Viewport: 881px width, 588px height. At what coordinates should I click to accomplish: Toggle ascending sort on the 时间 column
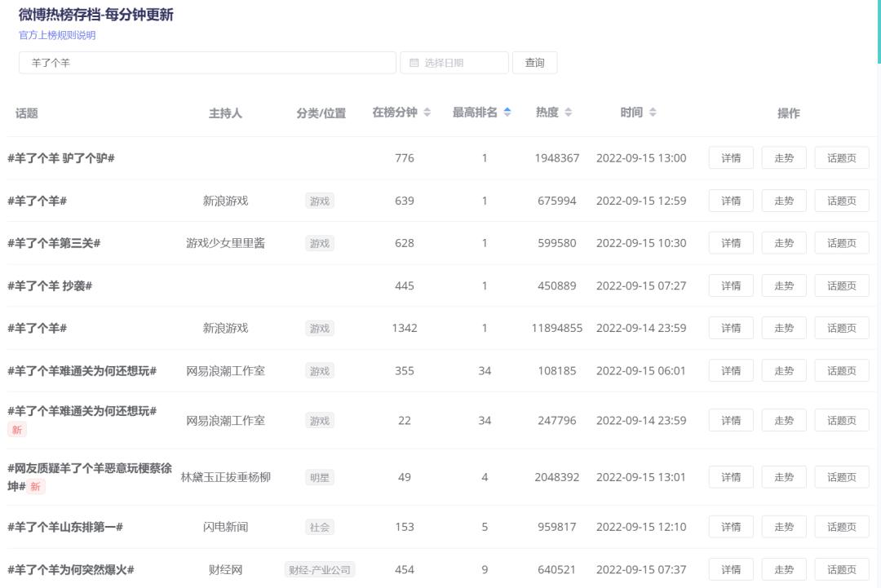pos(651,108)
